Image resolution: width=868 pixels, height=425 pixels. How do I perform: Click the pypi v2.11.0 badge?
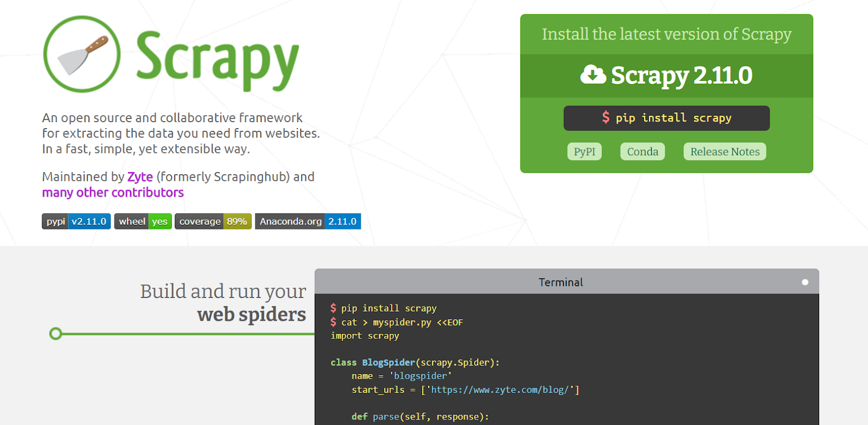pyautogui.click(x=76, y=221)
